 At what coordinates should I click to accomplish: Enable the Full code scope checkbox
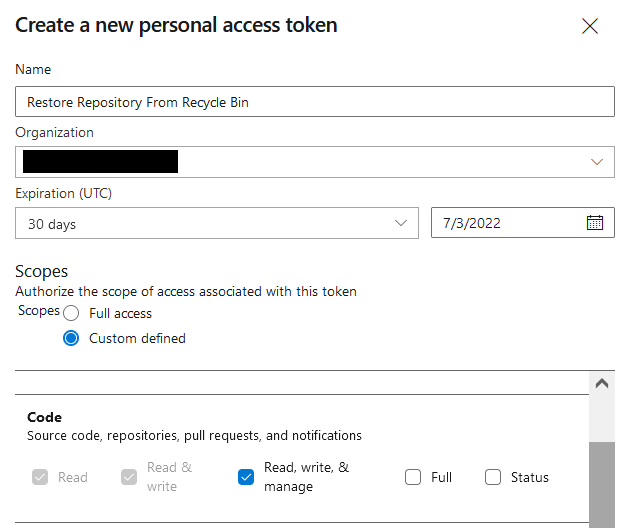point(413,477)
